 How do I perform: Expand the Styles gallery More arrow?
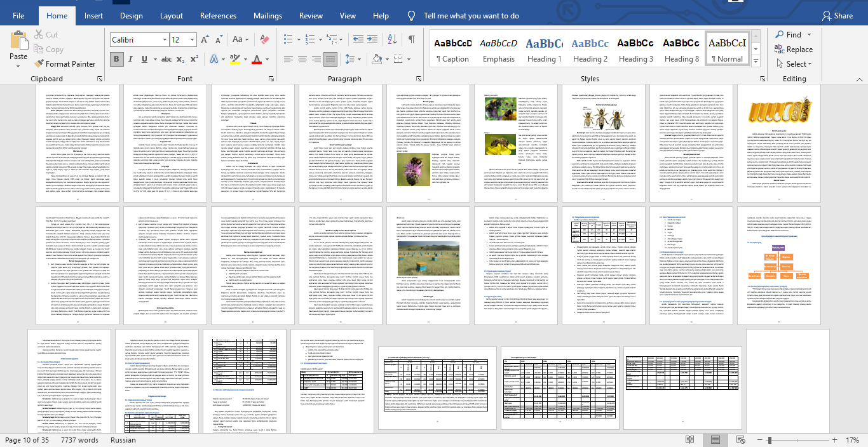756,63
